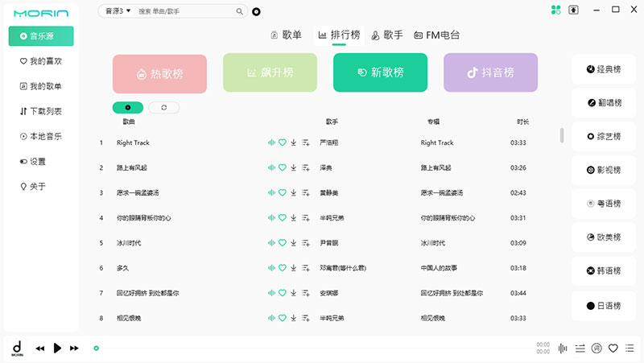Toggle favorite heart in bottom player bar
Viewport: 644px width, 363px height.
point(613,349)
